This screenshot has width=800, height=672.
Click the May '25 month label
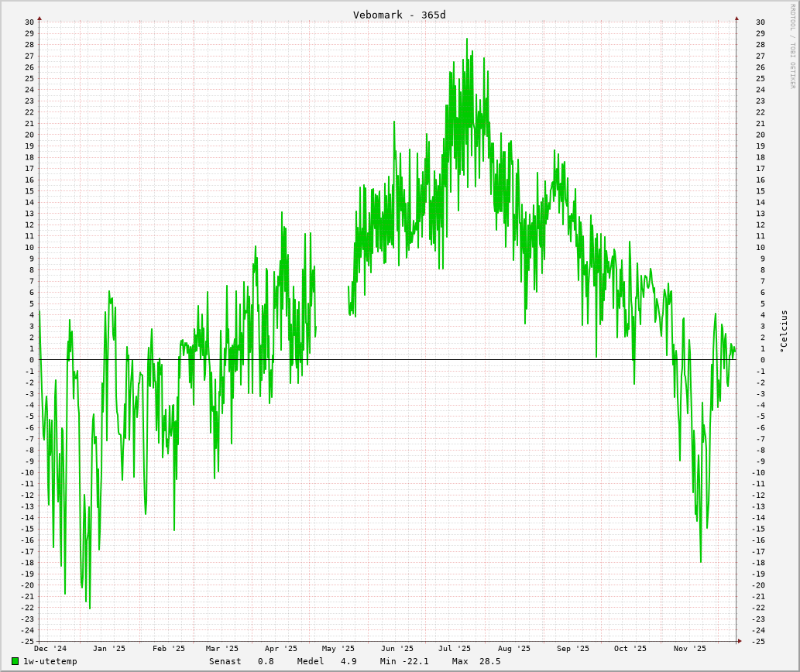pyautogui.click(x=338, y=649)
